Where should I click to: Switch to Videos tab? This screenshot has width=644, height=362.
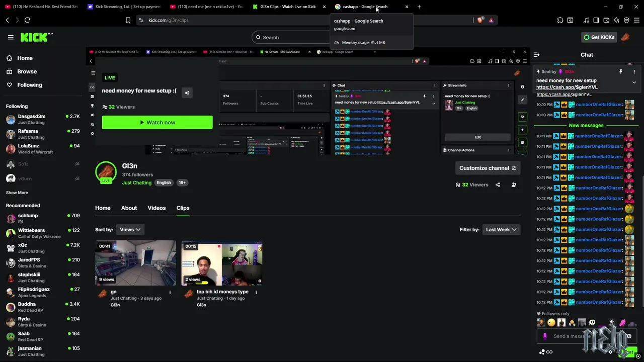[156, 208]
